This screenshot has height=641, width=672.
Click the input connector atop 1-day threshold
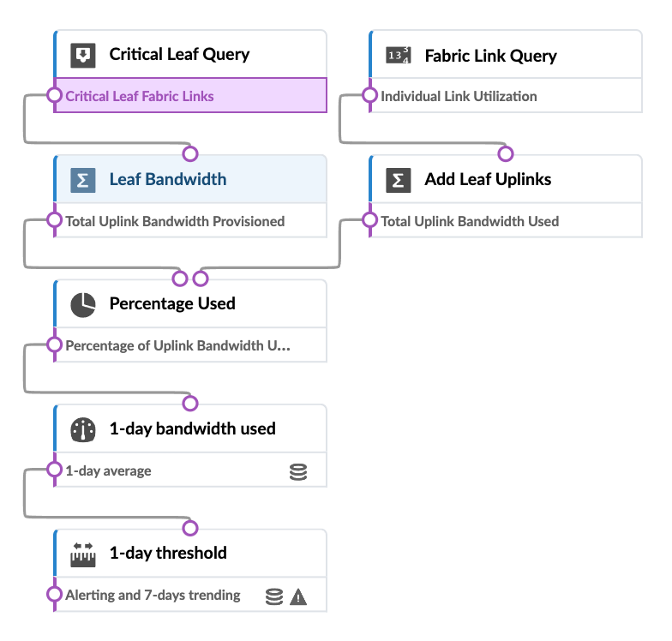pos(190,528)
